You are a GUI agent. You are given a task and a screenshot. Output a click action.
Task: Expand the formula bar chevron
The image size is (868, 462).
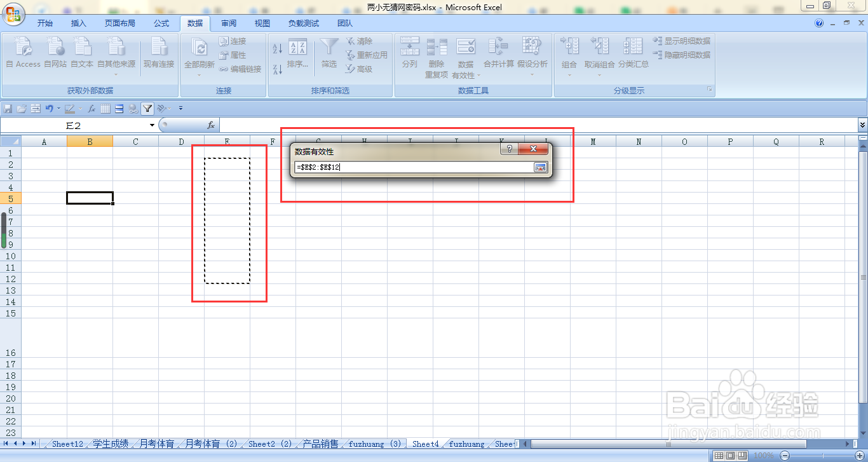click(862, 125)
